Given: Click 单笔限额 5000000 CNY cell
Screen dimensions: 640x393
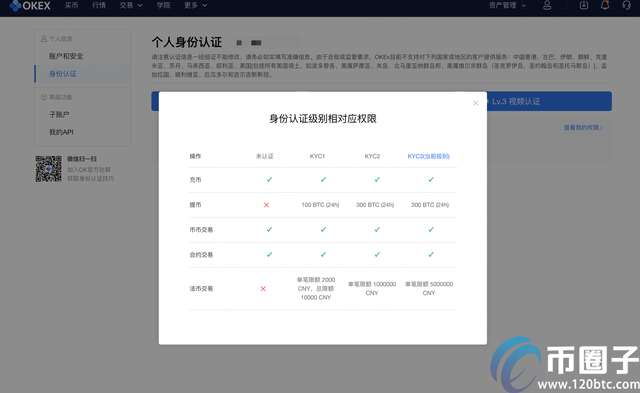Looking at the screenshot, I should tap(429, 289).
